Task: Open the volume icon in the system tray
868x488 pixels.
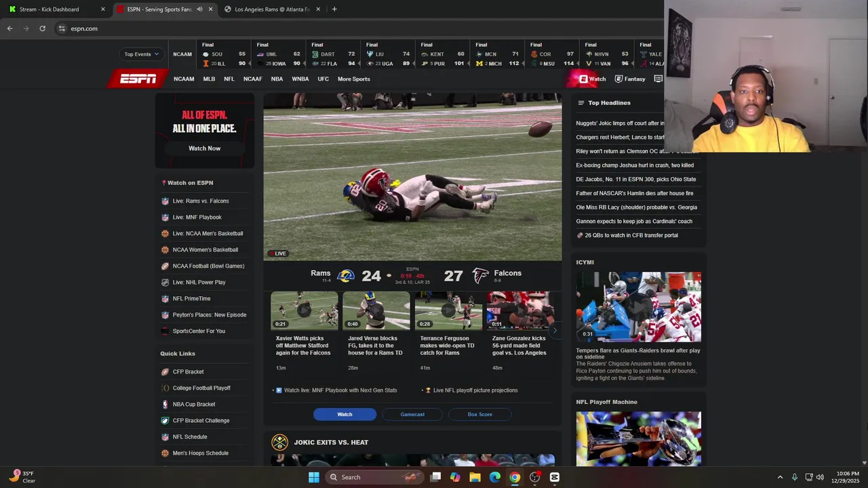Action: (x=820, y=477)
